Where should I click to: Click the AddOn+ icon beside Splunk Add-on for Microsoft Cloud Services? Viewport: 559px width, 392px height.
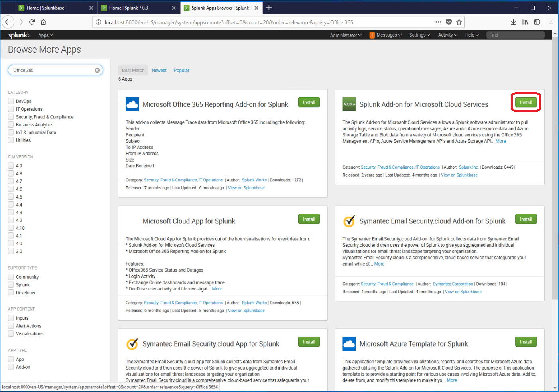tap(349, 104)
